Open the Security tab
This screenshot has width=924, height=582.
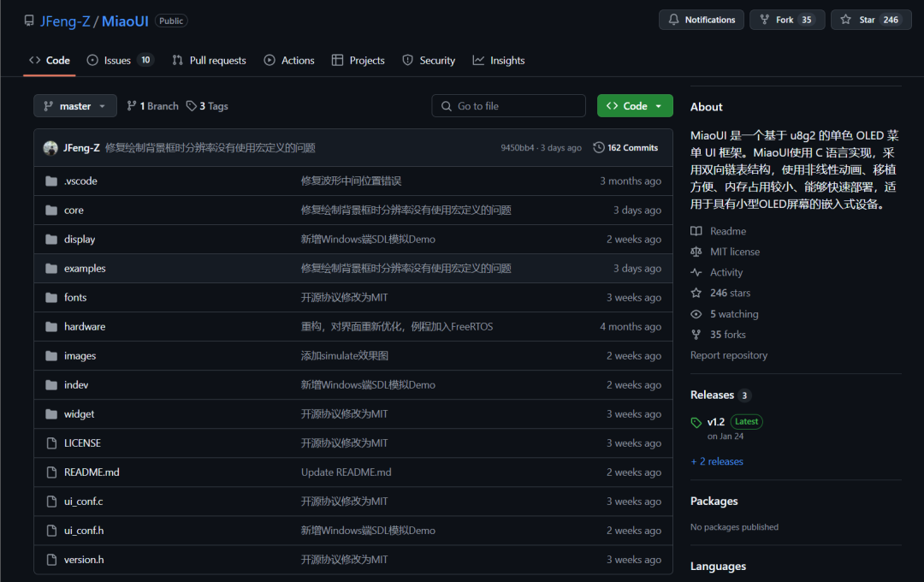coord(429,60)
